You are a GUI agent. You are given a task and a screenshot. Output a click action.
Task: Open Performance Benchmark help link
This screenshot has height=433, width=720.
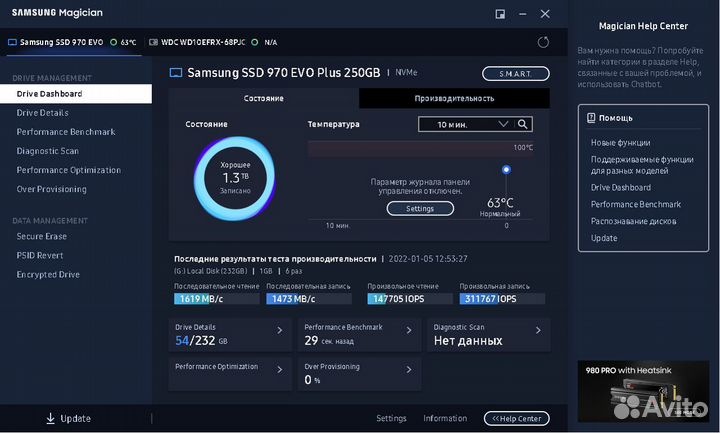pyautogui.click(x=636, y=204)
